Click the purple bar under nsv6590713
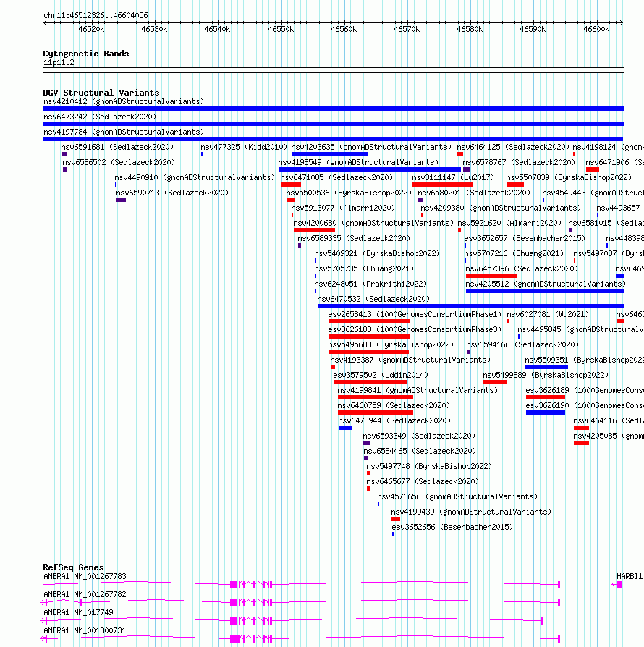This screenshot has height=647, width=644. point(121,200)
